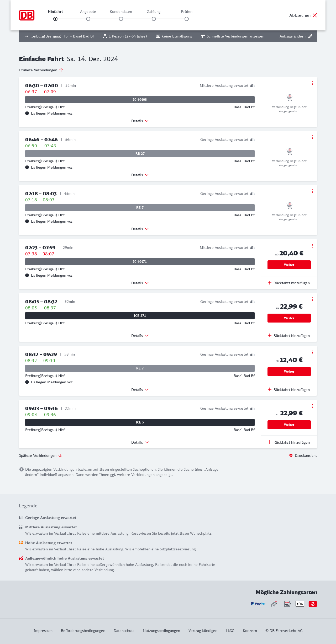Show earlier connections (Frühere Verbindungen)
The width and height of the screenshot is (336, 644).
pos(41,70)
